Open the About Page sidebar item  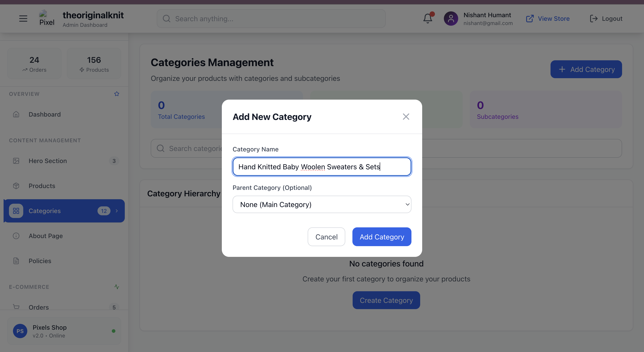tap(45, 236)
